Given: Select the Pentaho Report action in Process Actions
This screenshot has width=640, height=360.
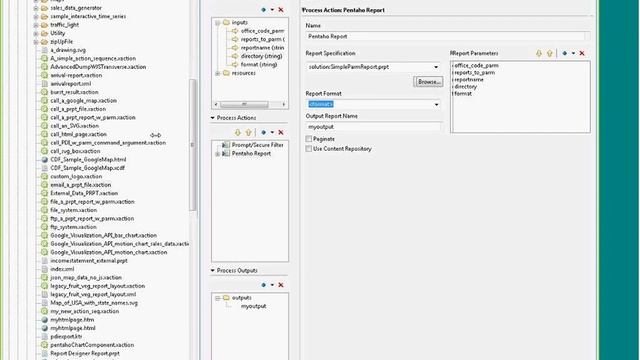Looking at the screenshot, I should (251, 153).
